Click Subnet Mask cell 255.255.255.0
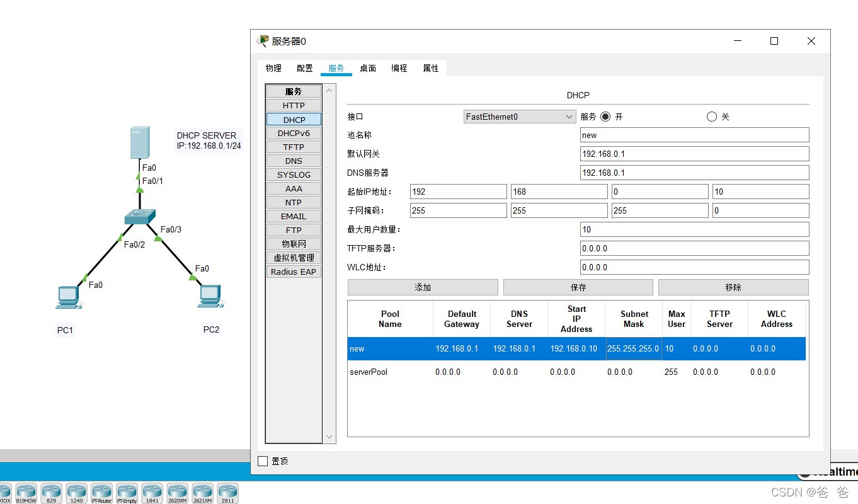The height and width of the screenshot is (504, 858). 633,348
